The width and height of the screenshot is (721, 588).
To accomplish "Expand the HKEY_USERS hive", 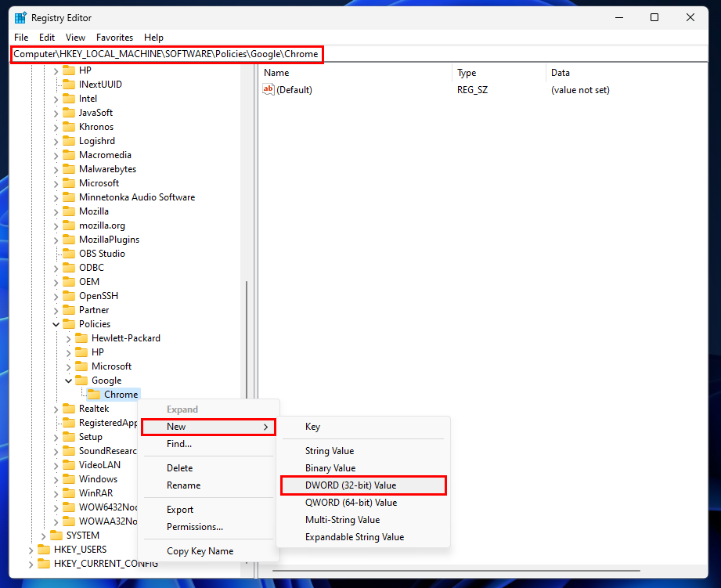I will (31, 550).
